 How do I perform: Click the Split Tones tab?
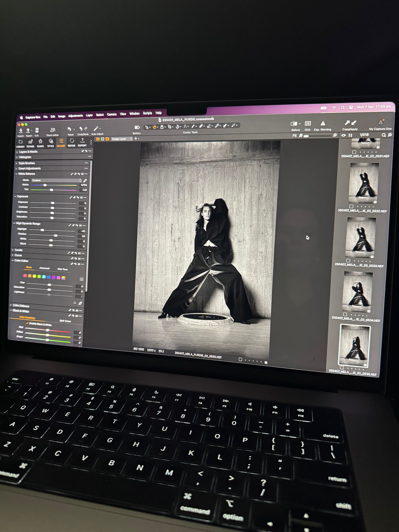(x=65, y=321)
